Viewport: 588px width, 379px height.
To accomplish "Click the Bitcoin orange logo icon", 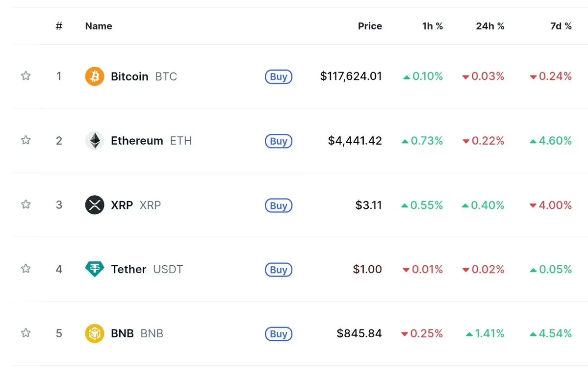I will [95, 76].
